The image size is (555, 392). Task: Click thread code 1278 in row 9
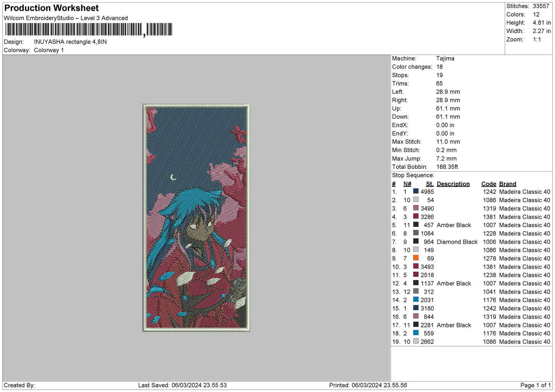point(489,259)
